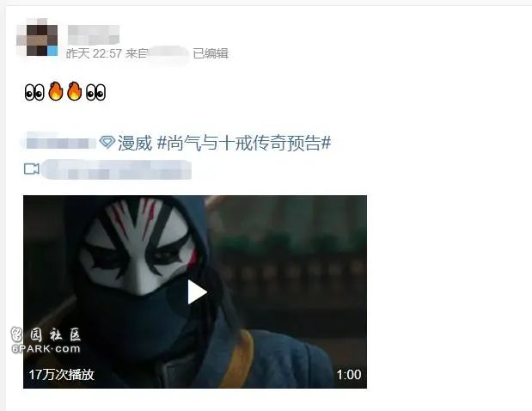Click the first fire emoji
Image resolution: width=532 pixels, height=411 pixels.
(x=55, y=92)
